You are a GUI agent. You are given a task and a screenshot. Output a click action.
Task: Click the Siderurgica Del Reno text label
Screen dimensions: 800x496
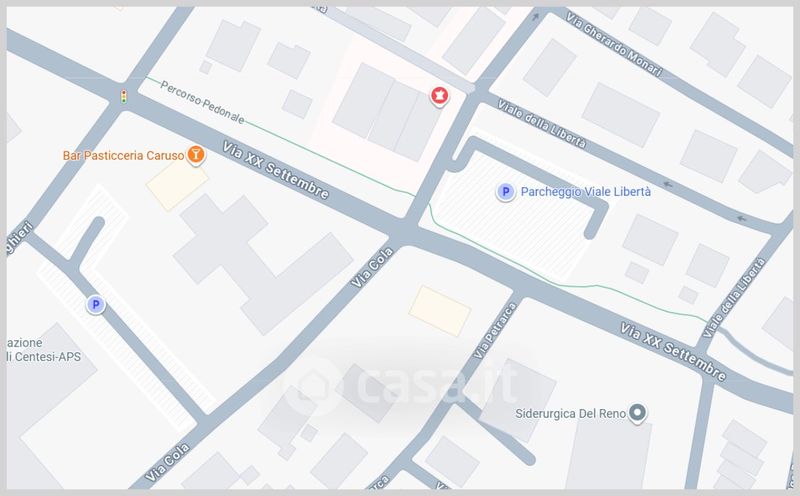(x=570, y=413)
